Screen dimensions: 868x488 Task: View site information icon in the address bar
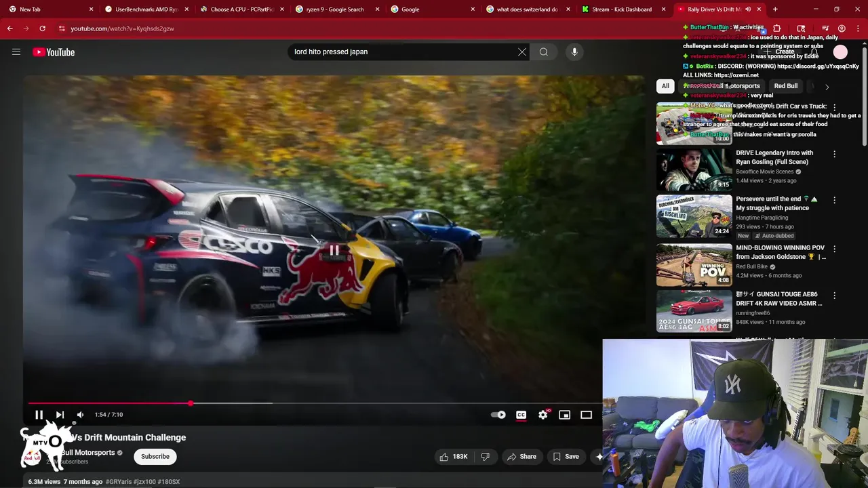62,28
